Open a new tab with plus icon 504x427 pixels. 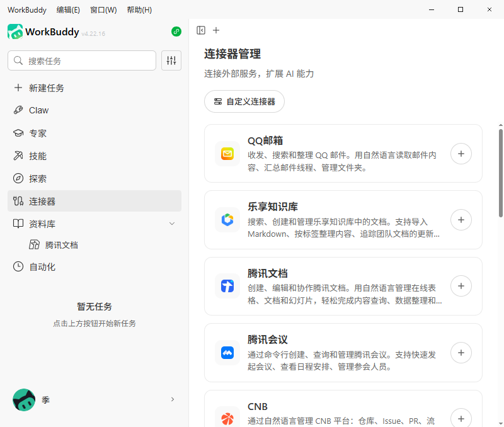(x=216, y=30)
